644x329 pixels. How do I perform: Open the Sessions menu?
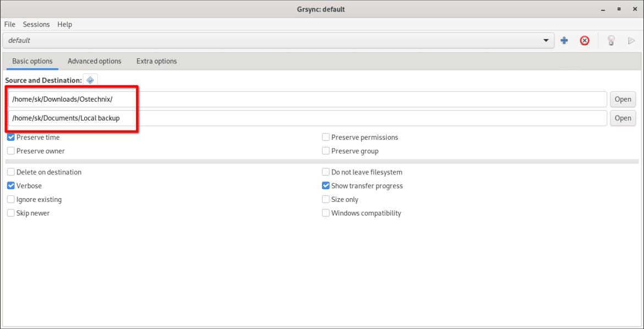pyautogui.click(x=36, y=24)
